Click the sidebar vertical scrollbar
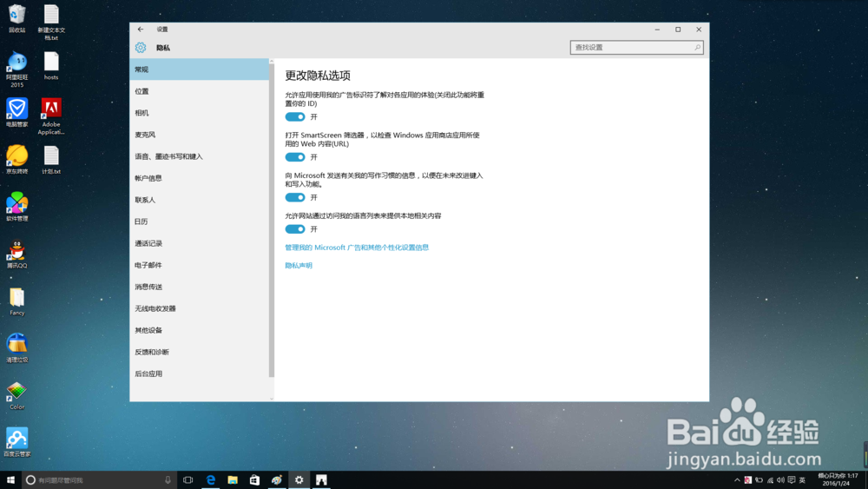 click(x=271, y=220)
